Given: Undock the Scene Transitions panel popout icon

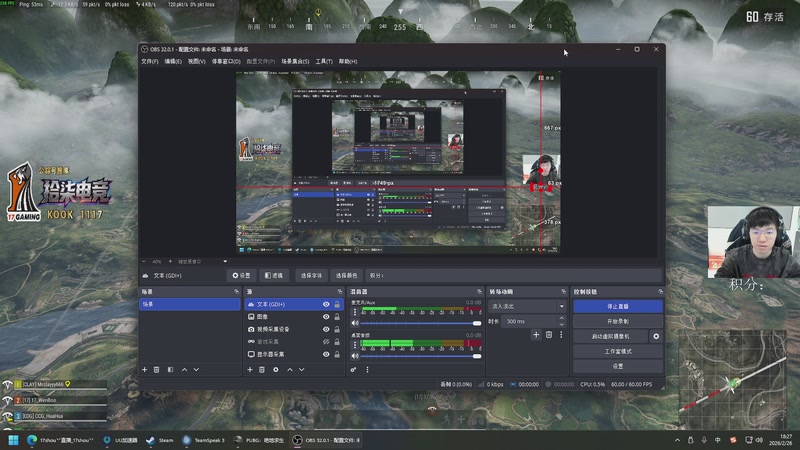Looking at the screenshot, I should [563, 291].
